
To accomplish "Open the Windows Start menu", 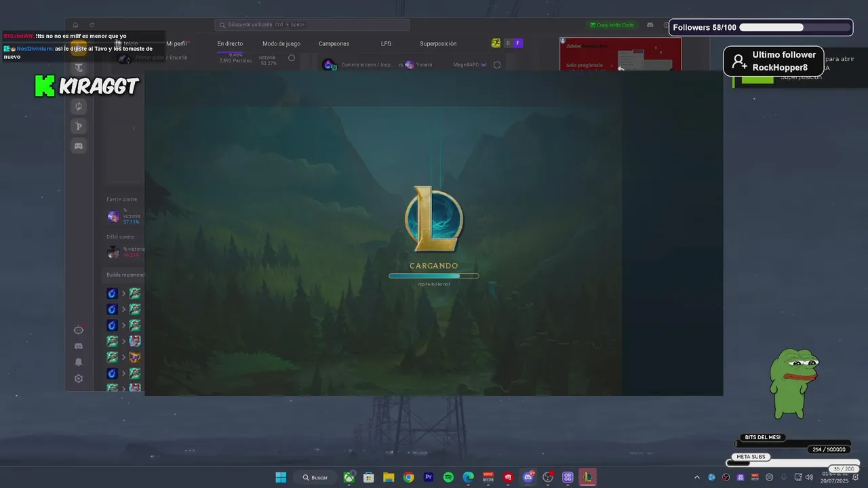I will (281, 477).
